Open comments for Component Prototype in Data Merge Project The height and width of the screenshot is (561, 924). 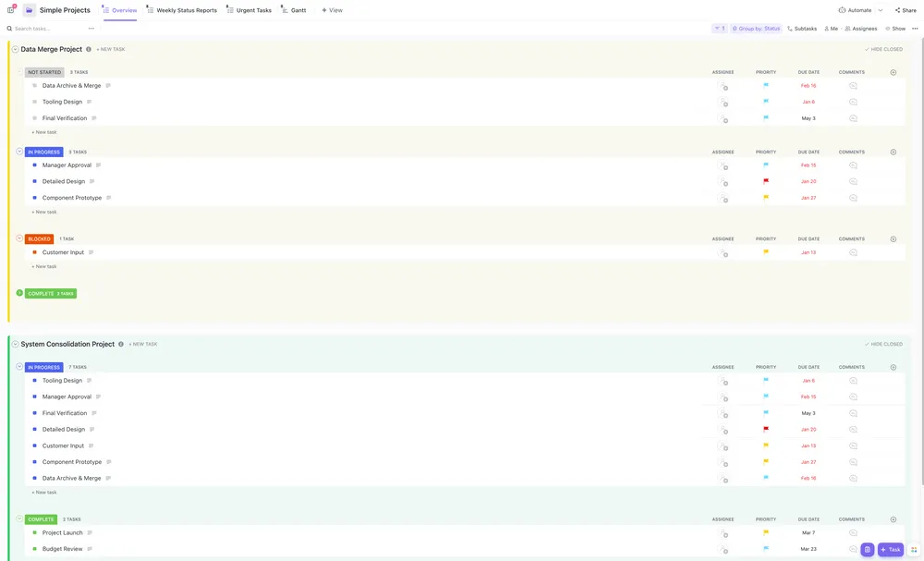coord(853,198)
